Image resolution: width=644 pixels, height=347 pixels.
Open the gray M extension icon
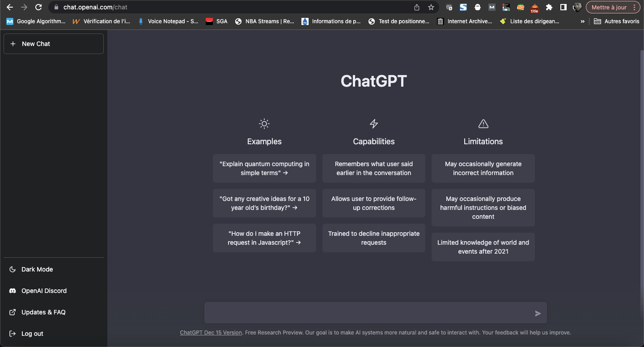[x=492, y=7]
